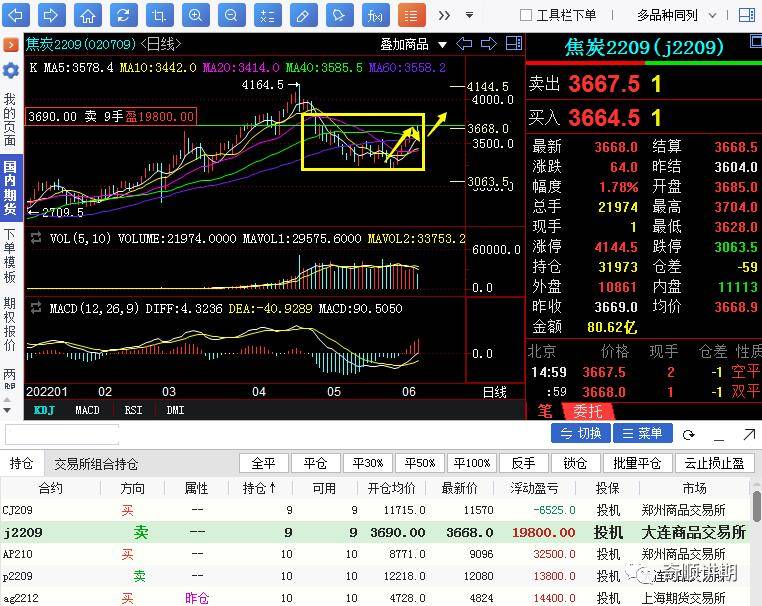Image resolution: width=762 pixels, height=606 pixels.
Task: Select the crop screenshot tool icon
Action: (x=159, y=15)
